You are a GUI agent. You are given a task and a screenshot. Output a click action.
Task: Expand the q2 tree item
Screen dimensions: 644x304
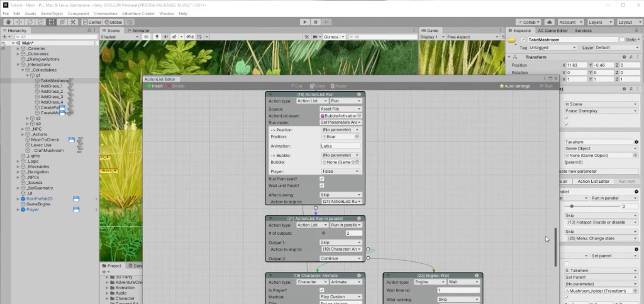28,118
